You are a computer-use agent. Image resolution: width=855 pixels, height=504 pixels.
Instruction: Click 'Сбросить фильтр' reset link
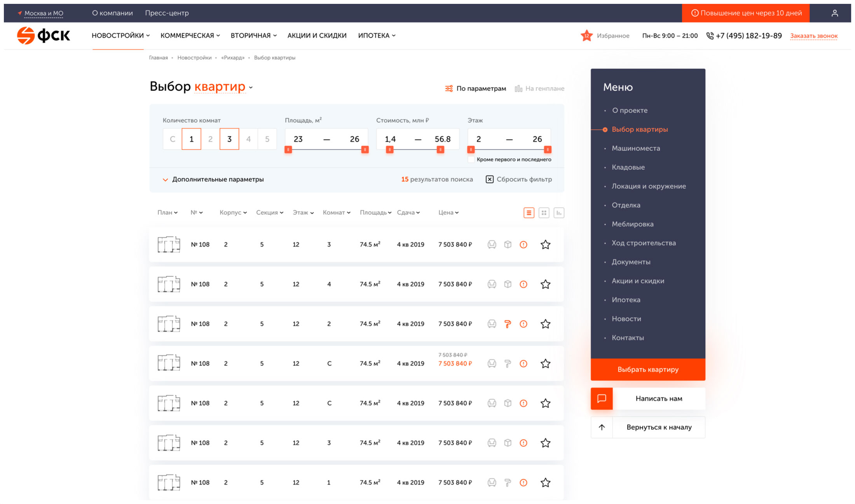tap(519, 179)
